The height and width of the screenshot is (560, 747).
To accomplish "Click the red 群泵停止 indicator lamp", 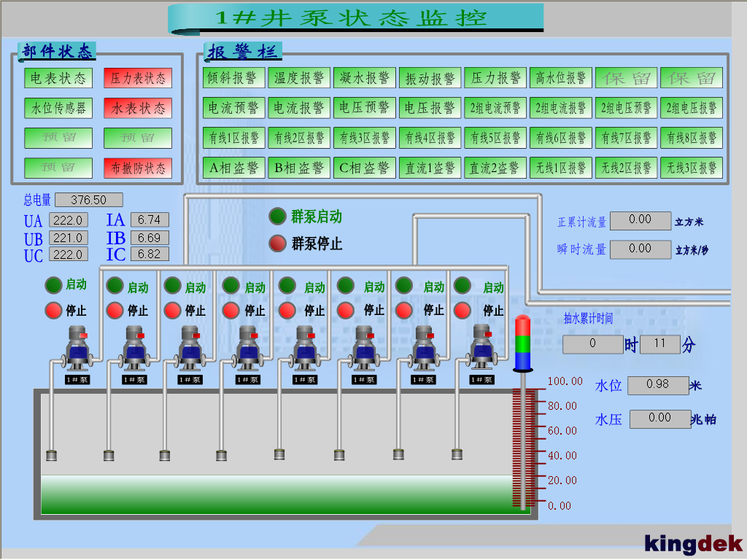I will (x=277, y=243).
